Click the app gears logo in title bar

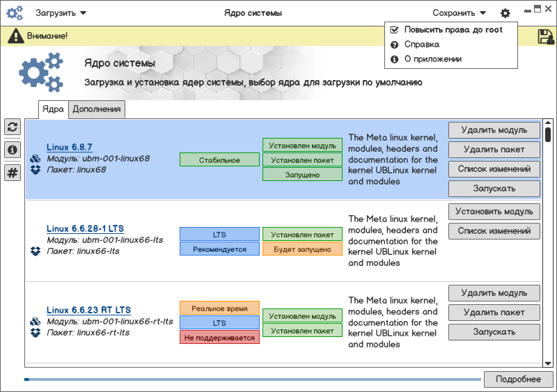pos(15,13)
